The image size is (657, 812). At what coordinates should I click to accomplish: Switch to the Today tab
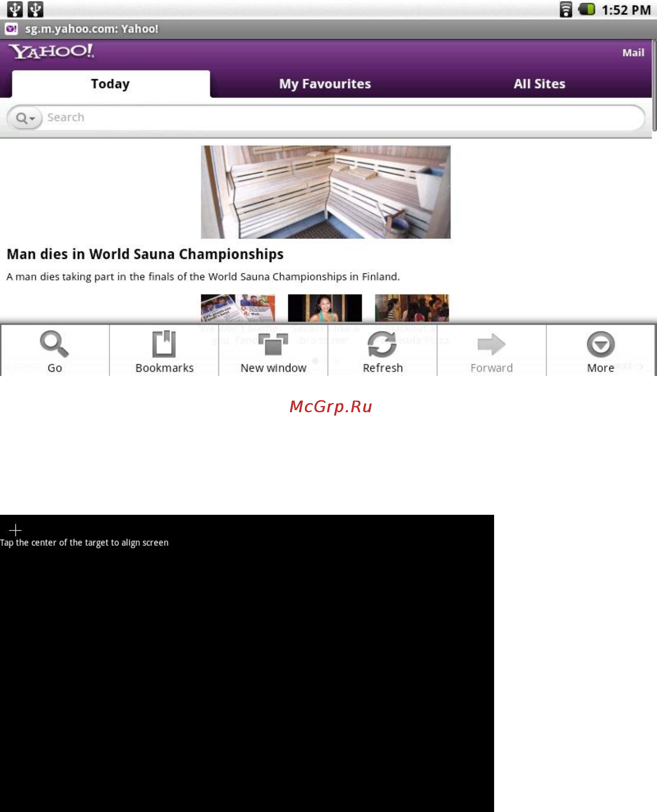111,84
